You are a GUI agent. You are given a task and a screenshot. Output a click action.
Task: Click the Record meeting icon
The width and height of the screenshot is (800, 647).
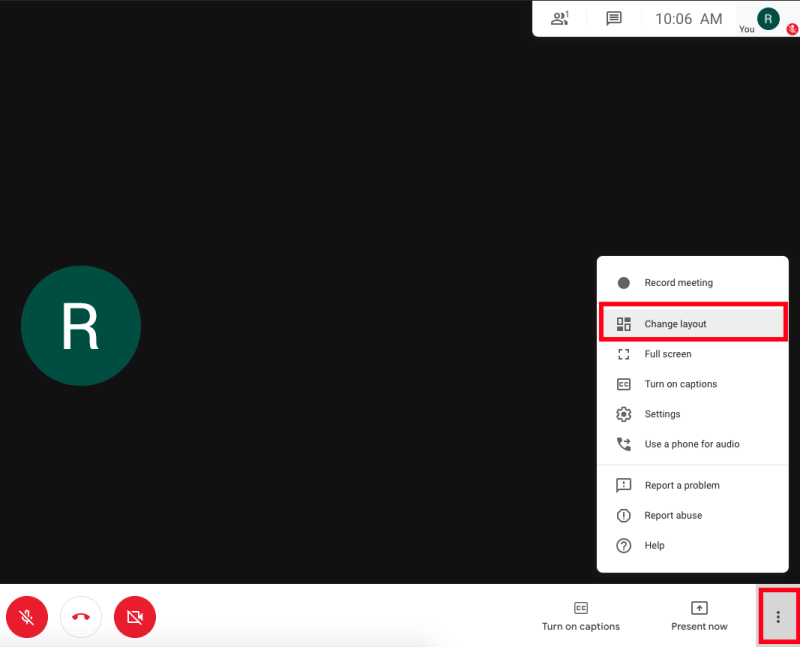pos(624,282)
